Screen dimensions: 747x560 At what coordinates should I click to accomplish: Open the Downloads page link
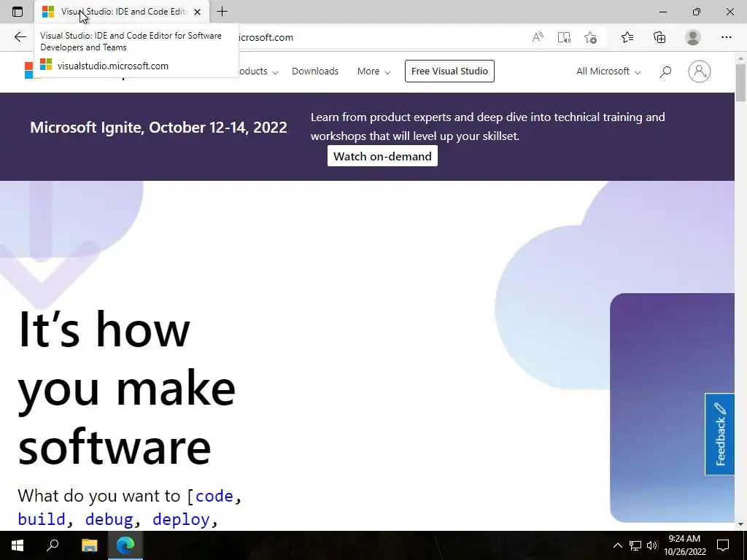tap(315, 71)
